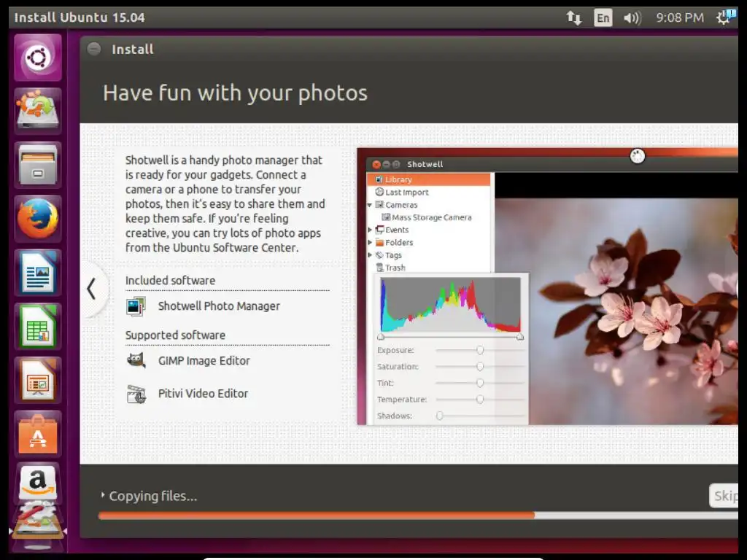This screenshot has height=560, width=747.
Task: Select Library in the Shotwell sidebar
Action: [428, 179]
